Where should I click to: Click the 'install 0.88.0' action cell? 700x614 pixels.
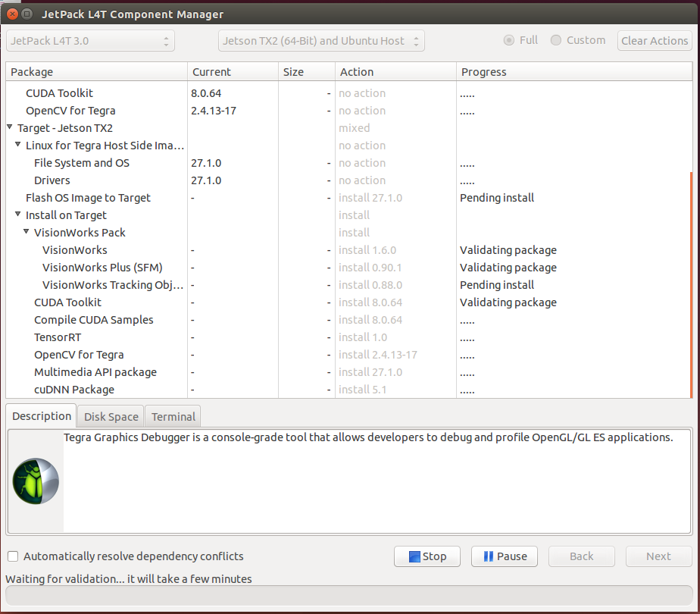tap(370, 284)
